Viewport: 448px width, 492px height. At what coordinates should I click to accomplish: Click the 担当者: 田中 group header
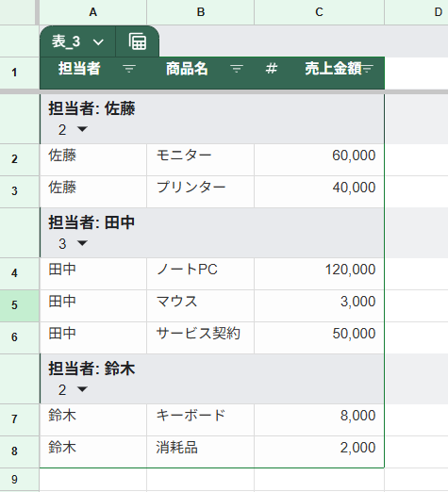pyautogui.click(x=91, y=222)
